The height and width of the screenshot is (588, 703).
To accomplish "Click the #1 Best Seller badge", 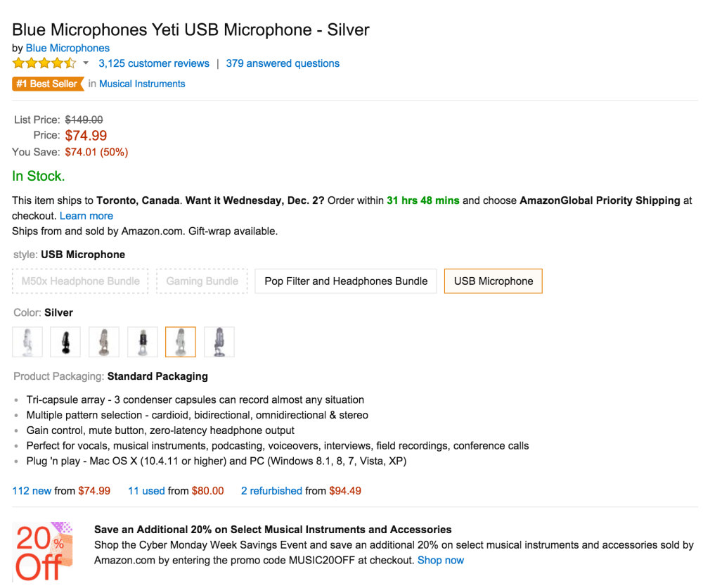I will (x=46, y=84).
